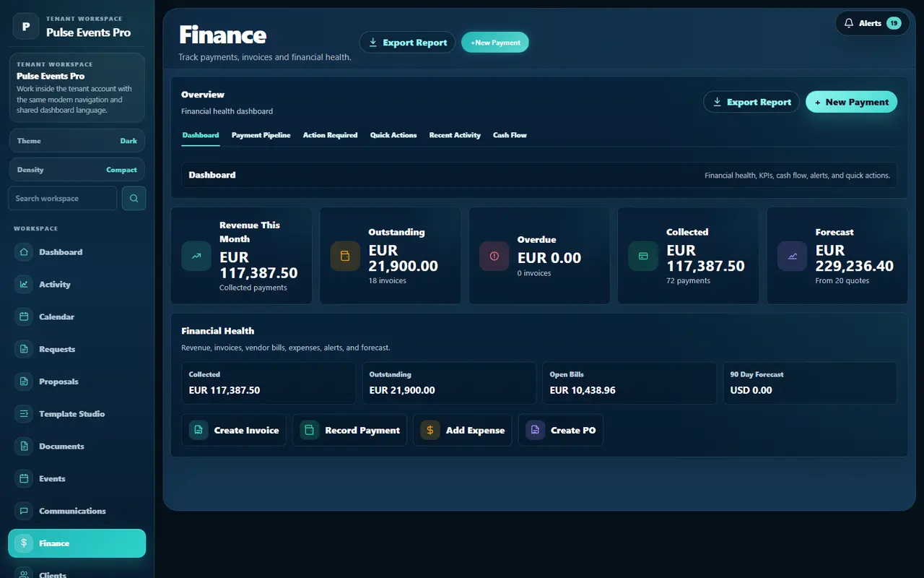Open Communications in the sidebar navigation
The height and width of the screenshot is (578, 924).
tap(77, 511)
